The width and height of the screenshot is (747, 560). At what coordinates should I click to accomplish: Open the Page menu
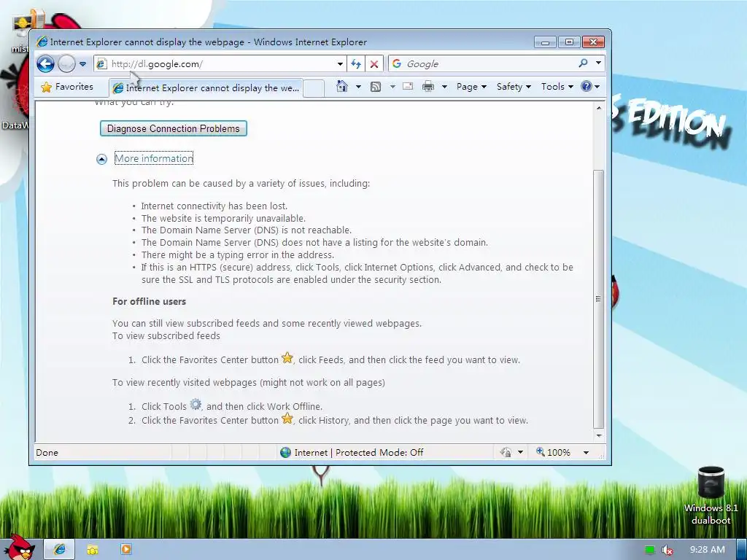point(471,87)
